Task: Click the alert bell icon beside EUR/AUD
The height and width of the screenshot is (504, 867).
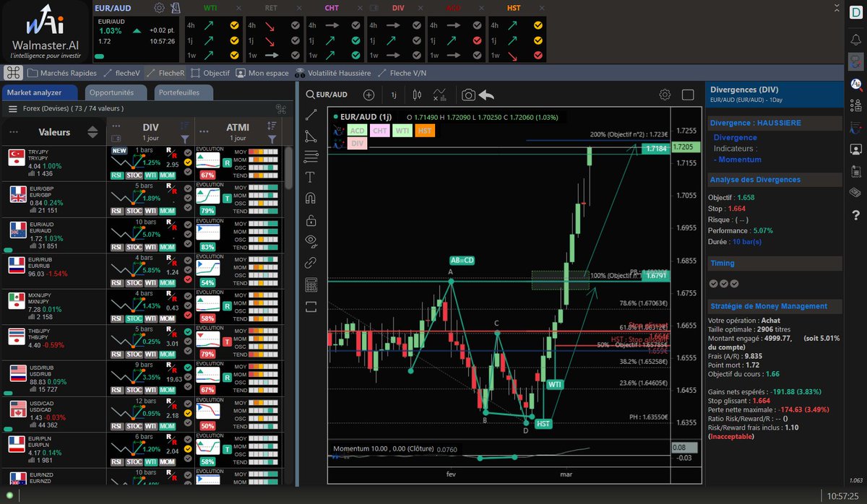Action: pos(176,8)
